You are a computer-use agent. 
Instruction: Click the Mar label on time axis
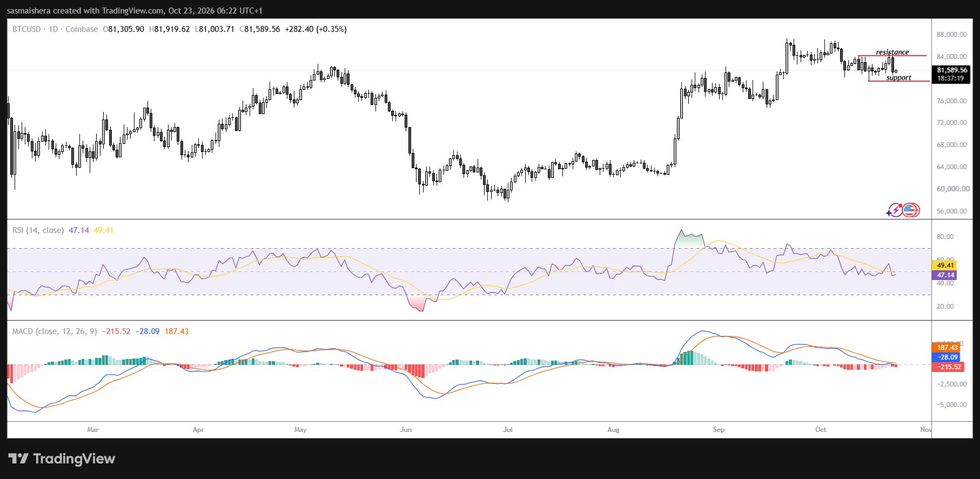(x=93, y=430)
